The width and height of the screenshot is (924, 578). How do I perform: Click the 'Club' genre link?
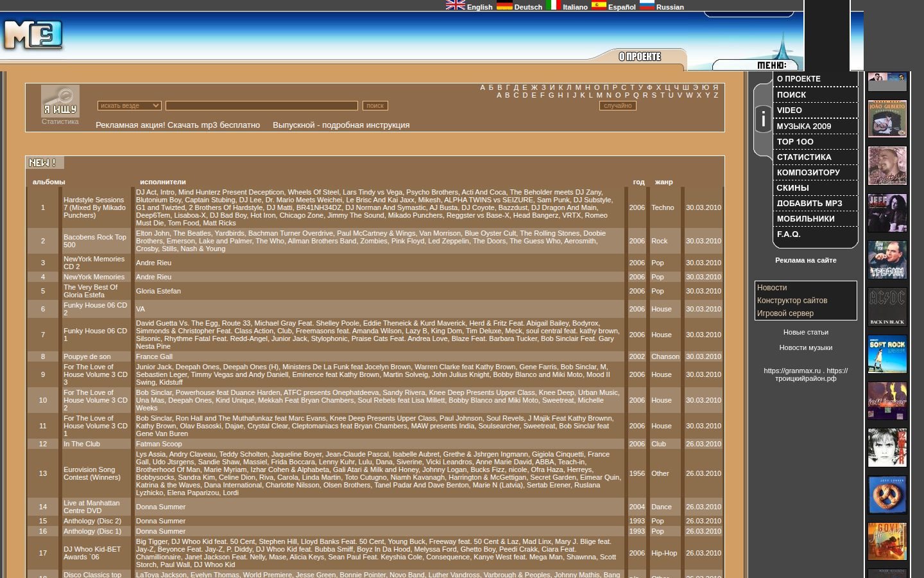(x=659, y=444)
